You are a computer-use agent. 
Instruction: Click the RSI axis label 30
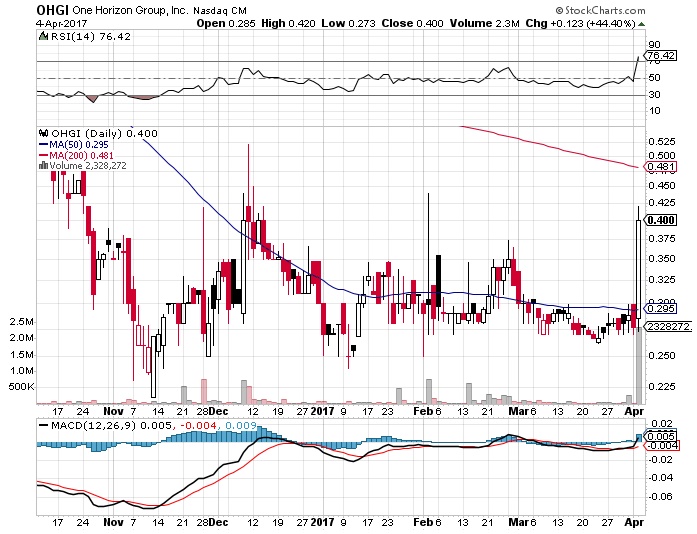tap(655, 94)
